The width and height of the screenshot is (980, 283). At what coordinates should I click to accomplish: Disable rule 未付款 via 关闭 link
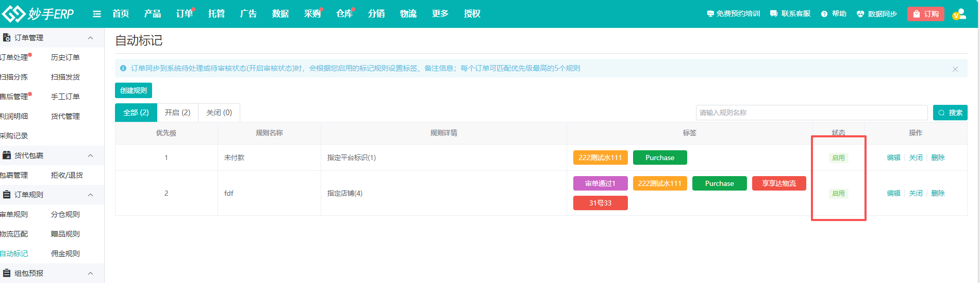[x=916, y=158]
